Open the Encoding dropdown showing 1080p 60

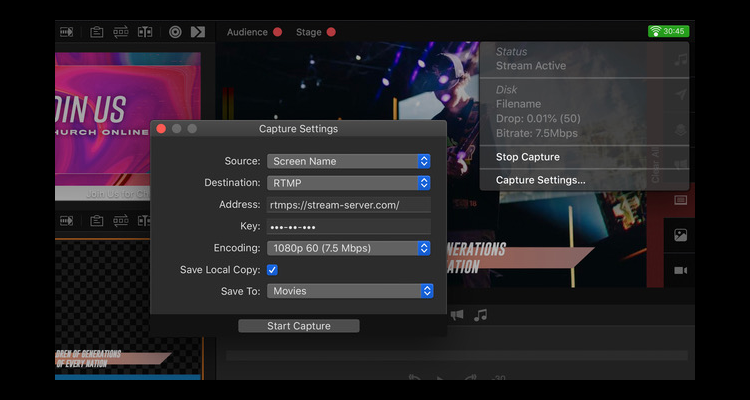(349, 248)
